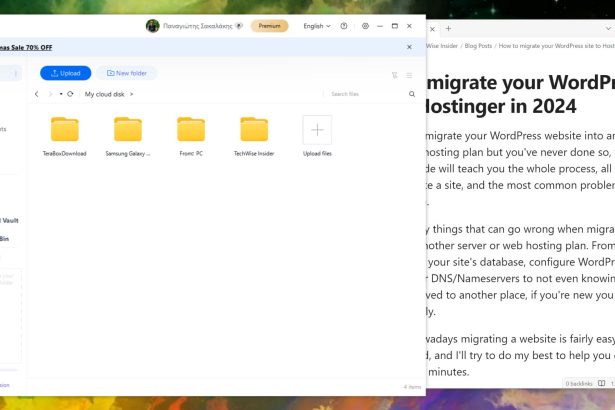Screen dimensions: 615x410
Task: Click Blog Posts breadcrumb in background window
Action: coord(478,46)
